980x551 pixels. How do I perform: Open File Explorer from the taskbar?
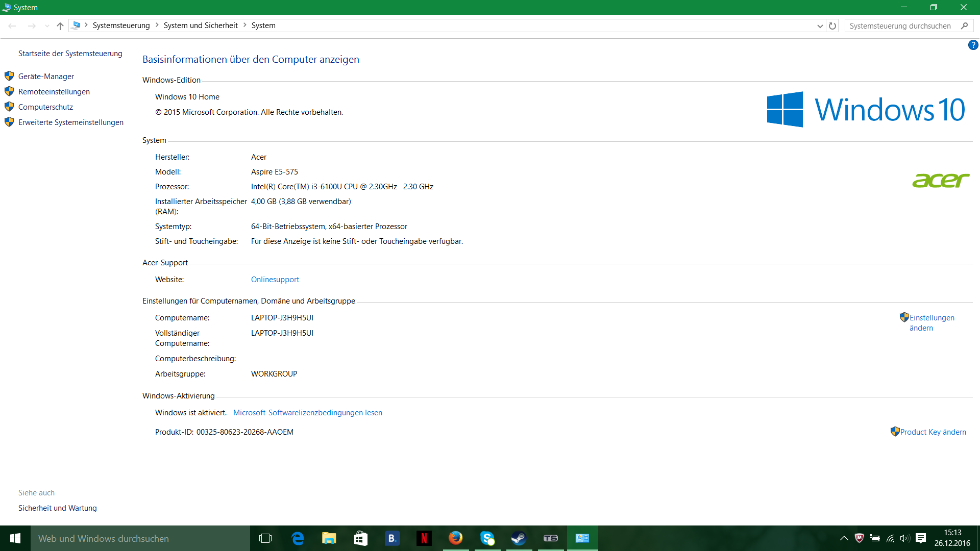[329, 538]
